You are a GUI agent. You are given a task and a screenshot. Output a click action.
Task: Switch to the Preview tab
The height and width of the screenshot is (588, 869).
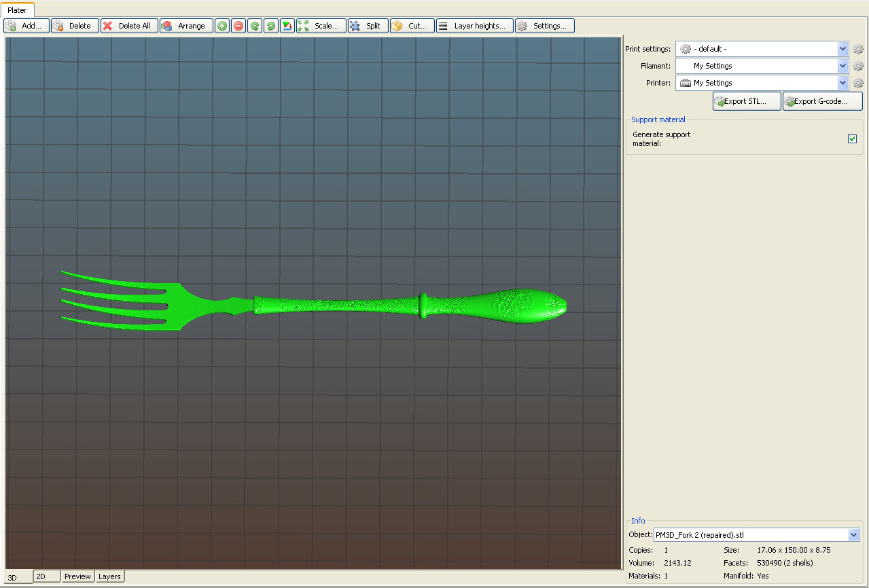pyautogui.click(x=77, y=576)
